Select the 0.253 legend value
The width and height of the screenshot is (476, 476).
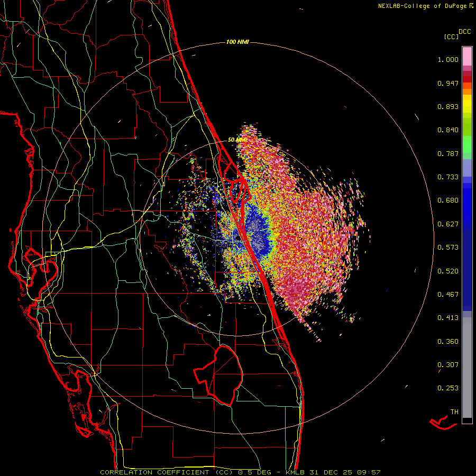click(x=448, y=388)
